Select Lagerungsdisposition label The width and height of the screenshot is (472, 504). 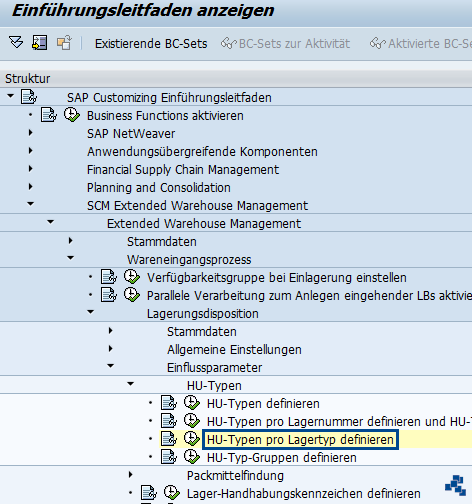(203, 314)
